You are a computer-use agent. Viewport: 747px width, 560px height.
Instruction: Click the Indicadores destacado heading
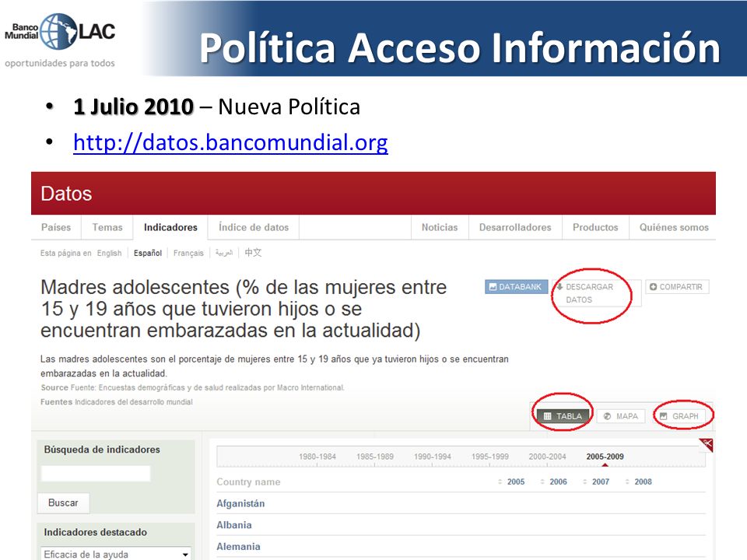click(95, 532)
